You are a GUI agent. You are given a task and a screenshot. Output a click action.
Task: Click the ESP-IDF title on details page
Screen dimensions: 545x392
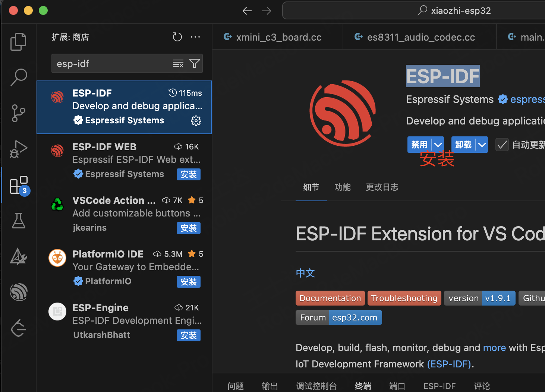(442, 76)
